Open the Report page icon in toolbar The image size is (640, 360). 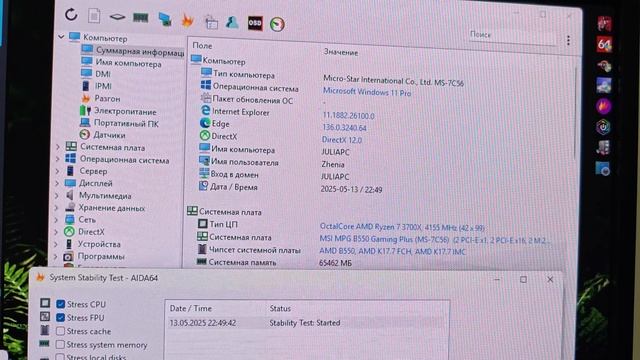[x=94, y=16]
